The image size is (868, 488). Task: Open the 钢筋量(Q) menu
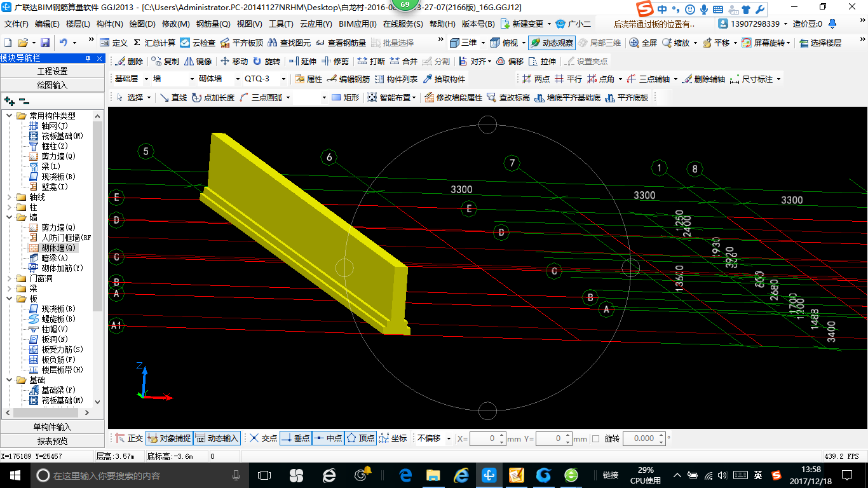[x=213, y=24]
